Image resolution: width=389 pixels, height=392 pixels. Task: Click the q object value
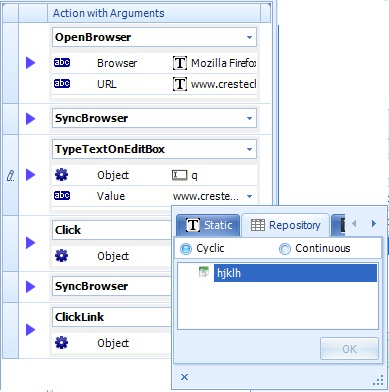194,176
